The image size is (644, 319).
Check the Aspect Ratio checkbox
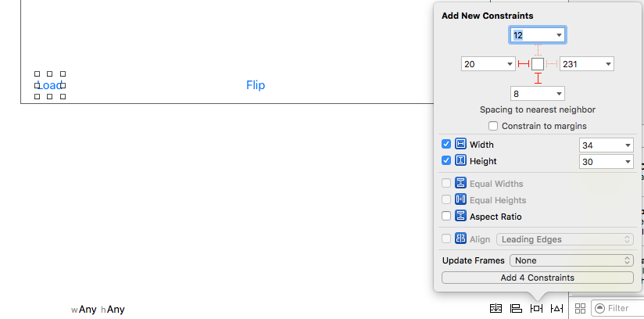coord(446,217)
